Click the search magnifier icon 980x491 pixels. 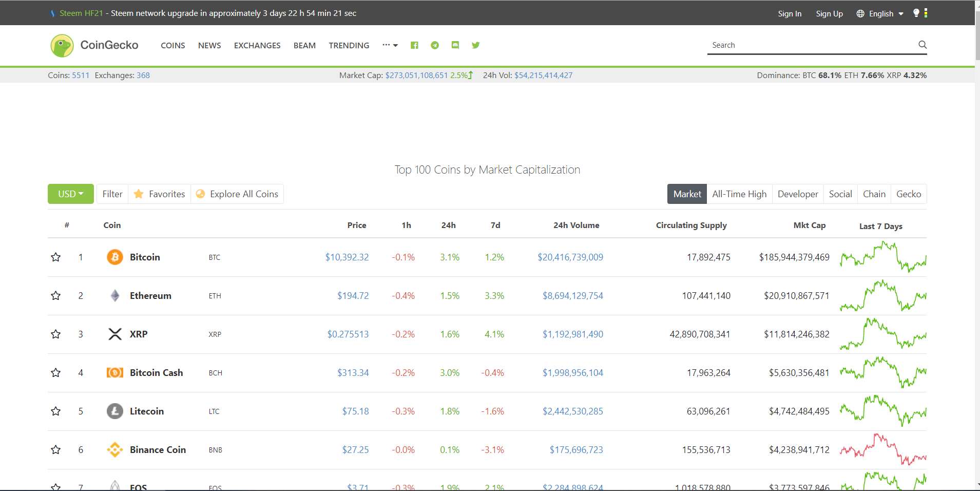(923, 45)
